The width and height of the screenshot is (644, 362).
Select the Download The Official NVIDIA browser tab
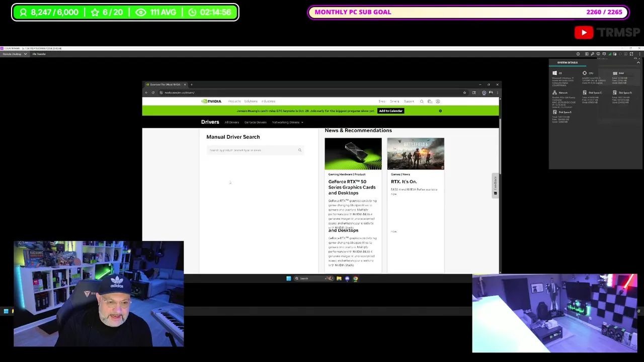pos(166,84)
